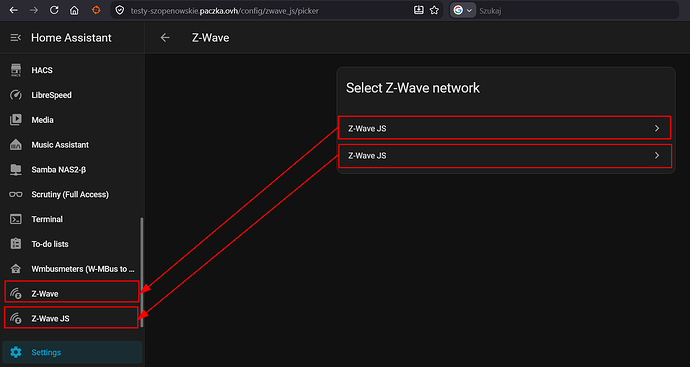Open the browser home page
This screenshot has height=367, width=690.
pos(74,11)
